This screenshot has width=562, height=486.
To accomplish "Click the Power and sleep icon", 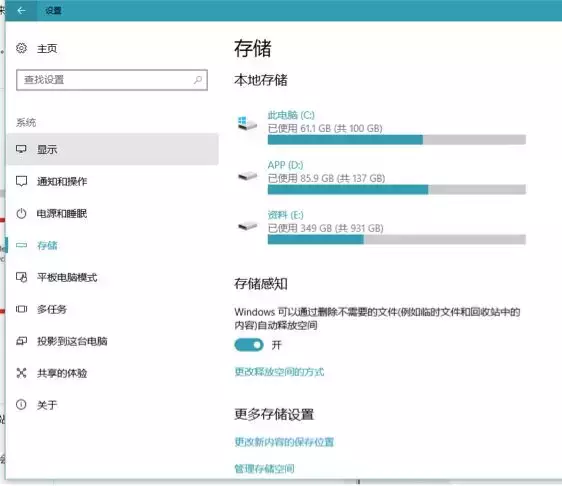I will click(x=22, y=213).
